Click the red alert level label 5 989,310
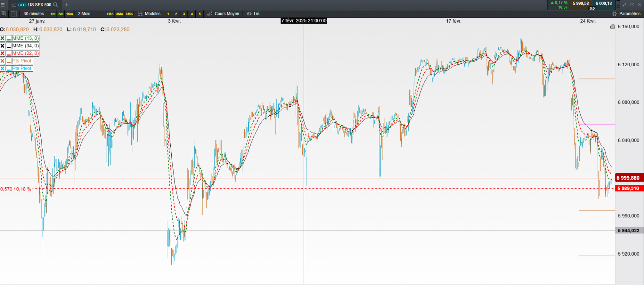This screenshot has width=644, height=285. (x=629, y=188)
